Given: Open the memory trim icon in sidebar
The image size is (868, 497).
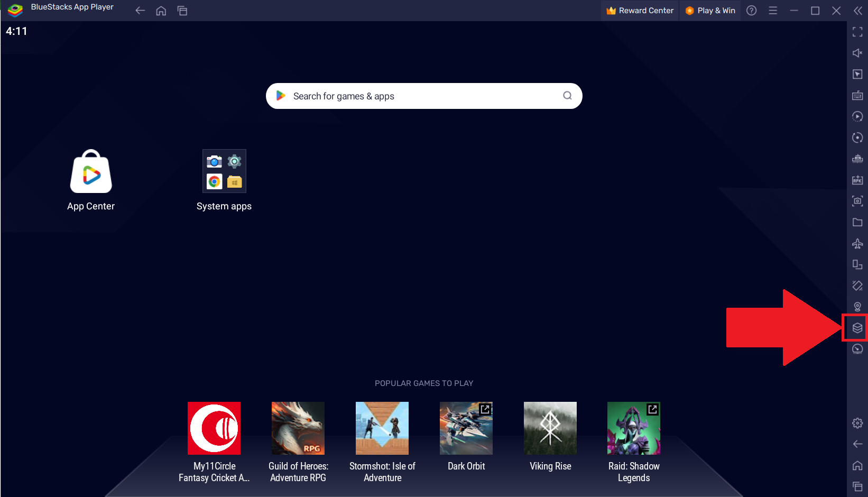Looking at the screenshot, I should 857,159.
